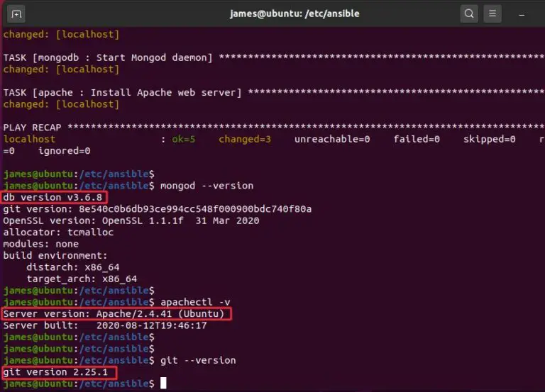This screenshot has height=392, width=545.
Task: Click the 'allocator: tcmalloc' line
Action: click(x=58, y=233)
